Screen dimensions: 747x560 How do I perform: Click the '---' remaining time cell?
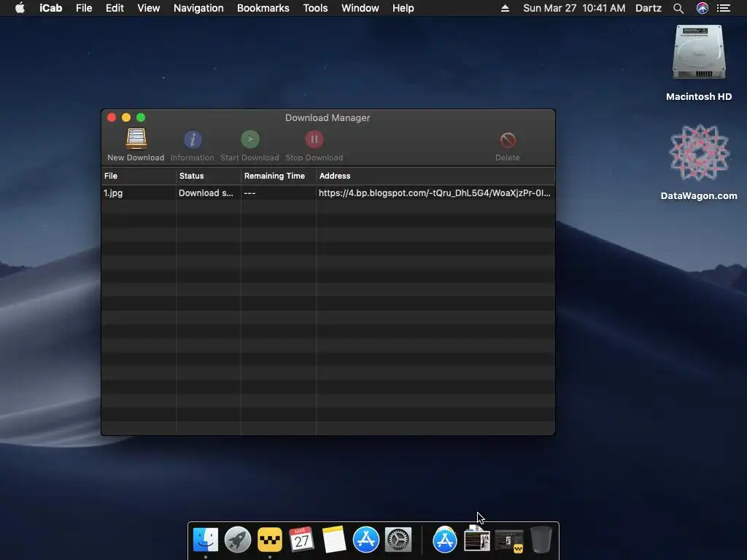(x=249, y=192)
